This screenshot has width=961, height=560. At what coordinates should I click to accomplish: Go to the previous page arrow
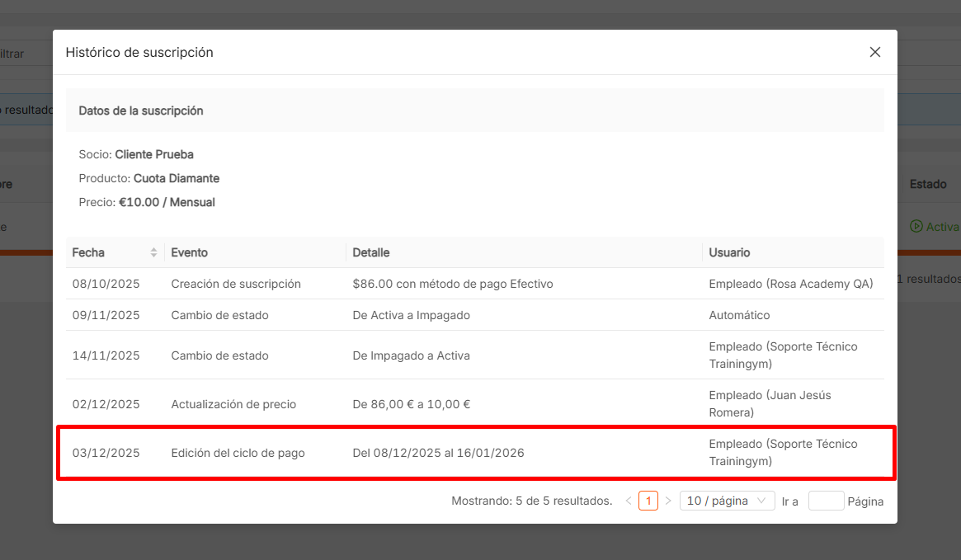click(x=629, y=501)
